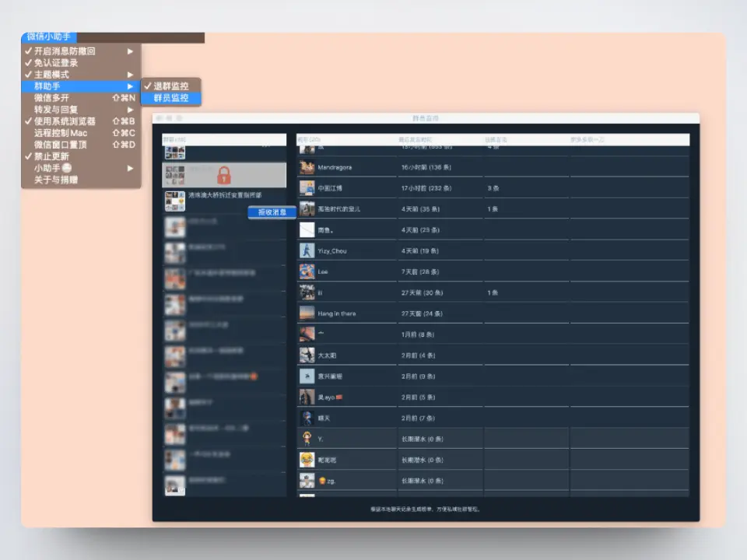Toggle the 禁止更新 menu option
The height and width of the screenshot is (560, 747).
[x=51, y=156]
